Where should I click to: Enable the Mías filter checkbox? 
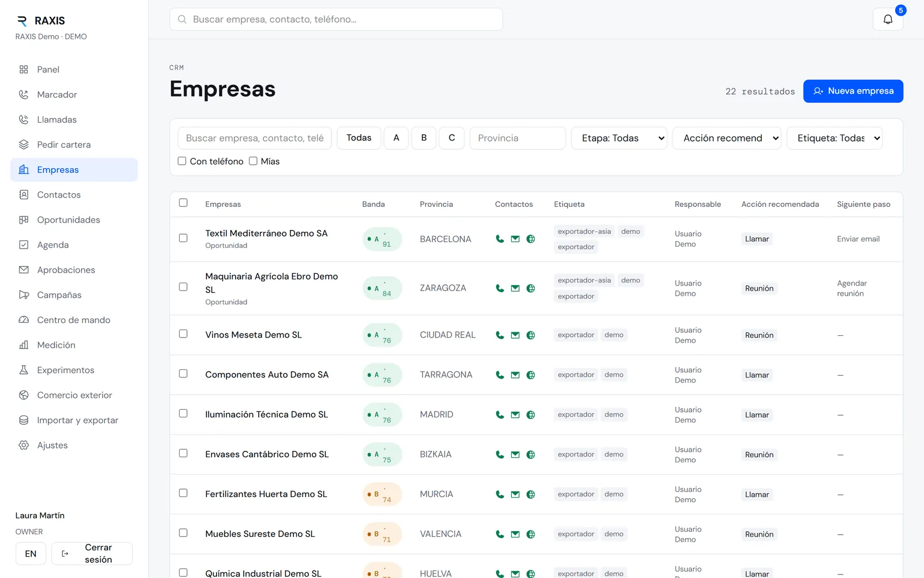coord(253,161)
